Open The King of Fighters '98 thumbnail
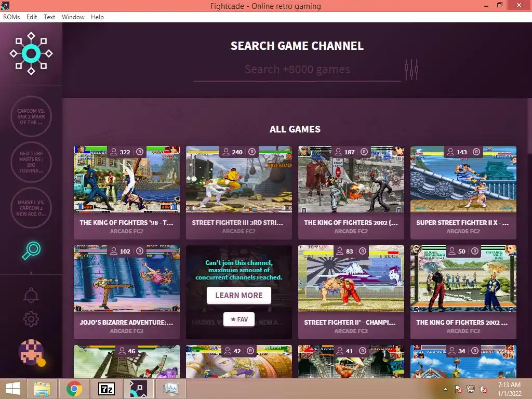532x399 pixels. pos(127,179)
